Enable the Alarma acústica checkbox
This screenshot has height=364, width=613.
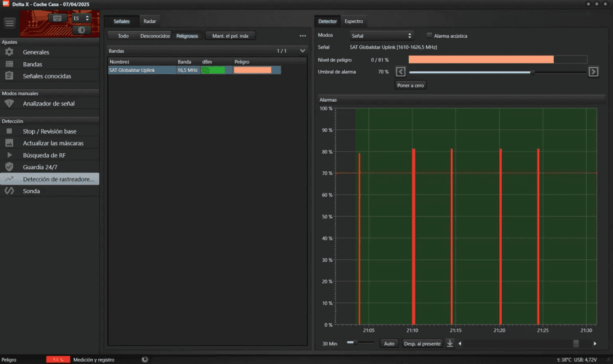pos(429,35)
